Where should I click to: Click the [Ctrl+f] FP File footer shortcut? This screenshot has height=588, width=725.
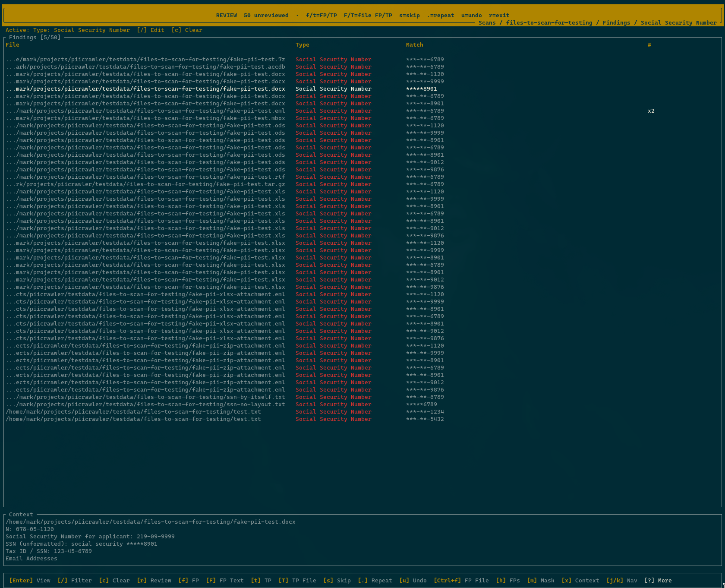(x=461, y=580)
